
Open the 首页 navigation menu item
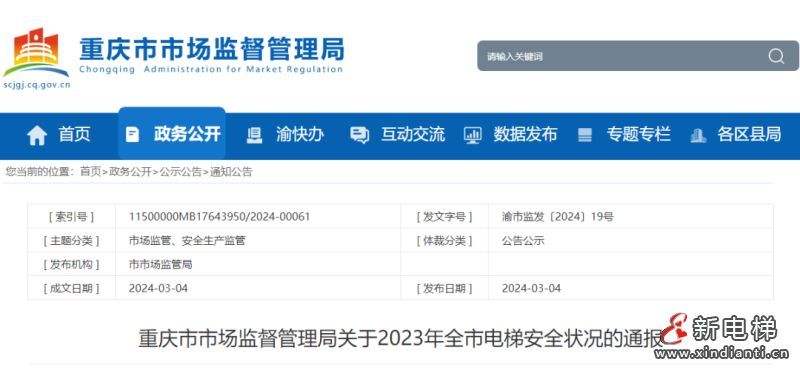[74, 135]
